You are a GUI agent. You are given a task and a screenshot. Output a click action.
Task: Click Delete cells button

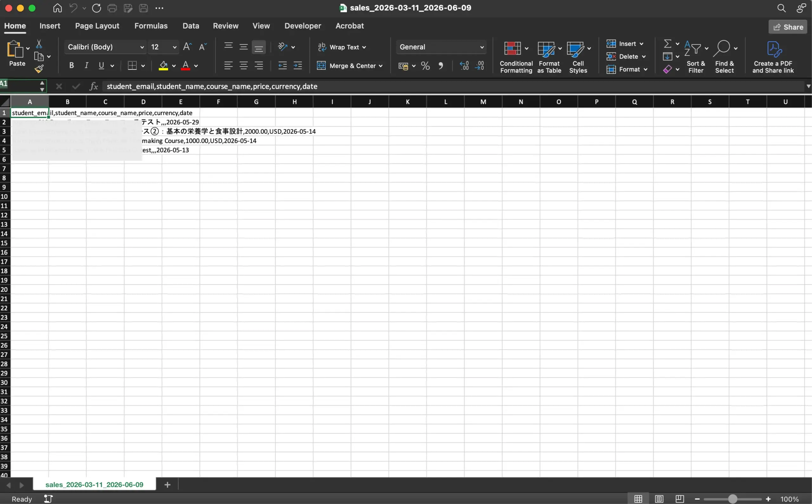point(625,56)
